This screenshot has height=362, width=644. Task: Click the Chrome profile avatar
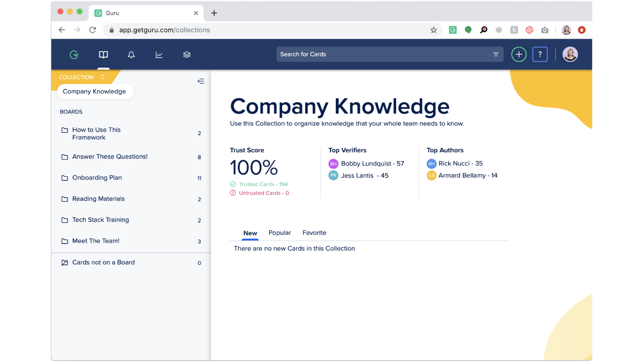[x=566, y=30]
